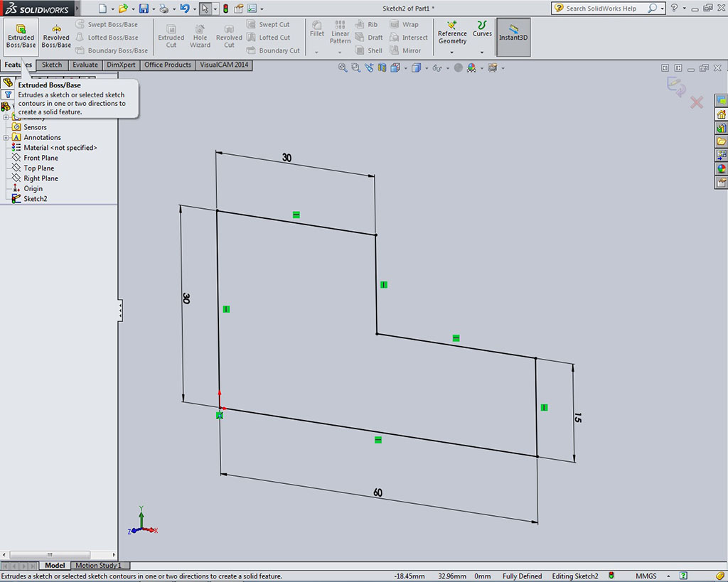The width and height of the screenshot is (728, 582).
Task: Click the Undo arrow icon
Action: (x=184, y=9)
